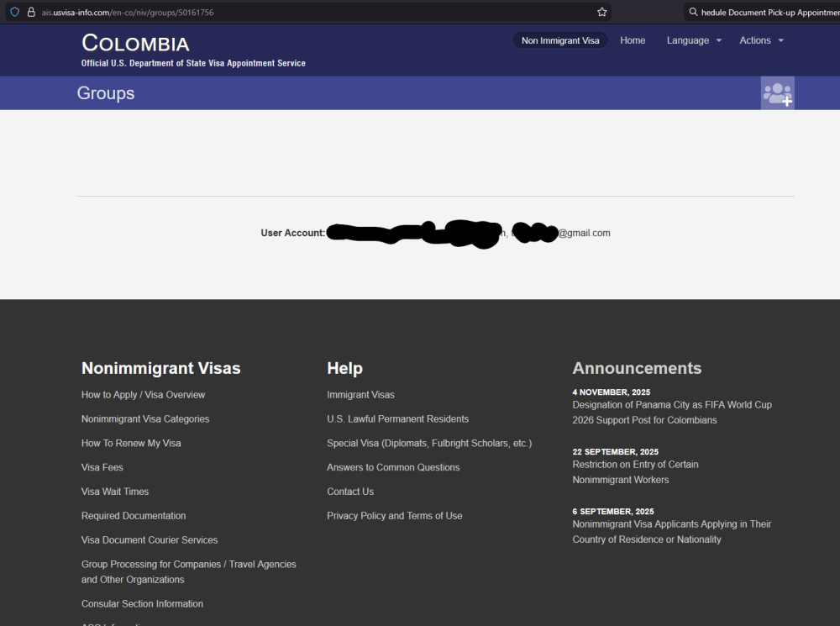Go to the Home menu item
The height and width of the screenshot is (626, 840).
point(633,39)
